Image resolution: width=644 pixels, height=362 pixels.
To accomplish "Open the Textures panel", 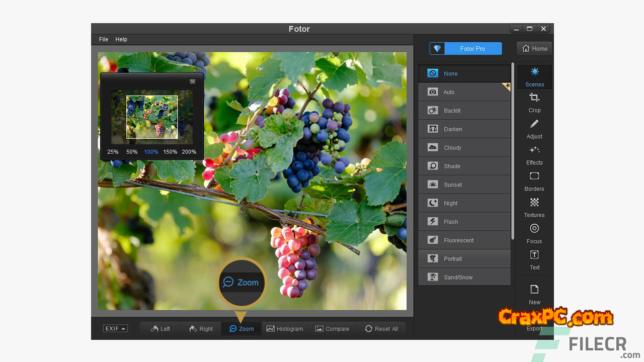I will [x=534, y=207].
